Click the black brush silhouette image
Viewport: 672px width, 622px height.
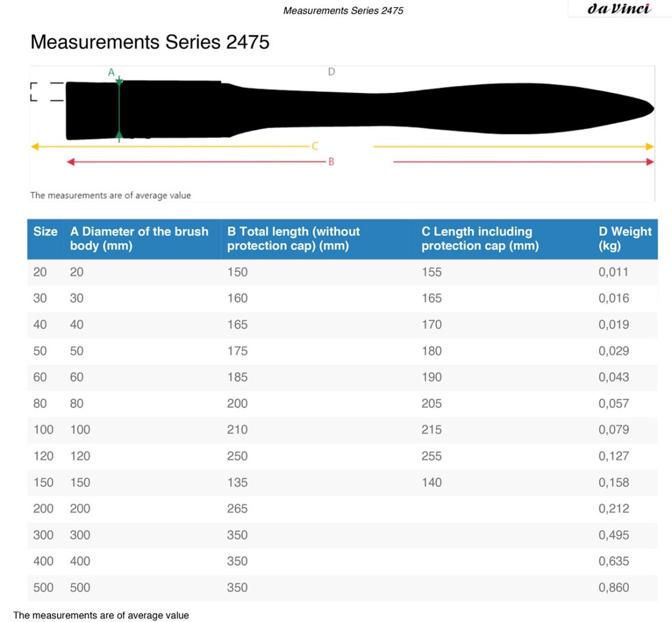360,110
